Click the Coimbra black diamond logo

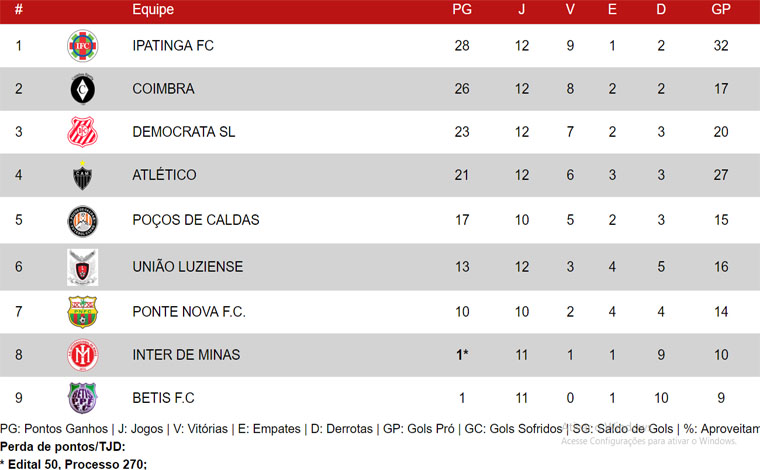pyautogui.click(x=82, y=89)
